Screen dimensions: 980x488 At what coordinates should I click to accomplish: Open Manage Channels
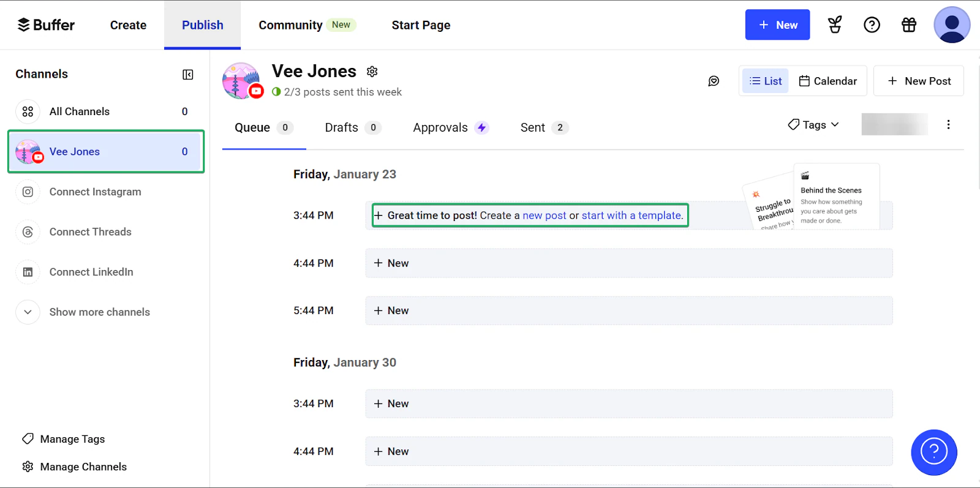[74, 467]
